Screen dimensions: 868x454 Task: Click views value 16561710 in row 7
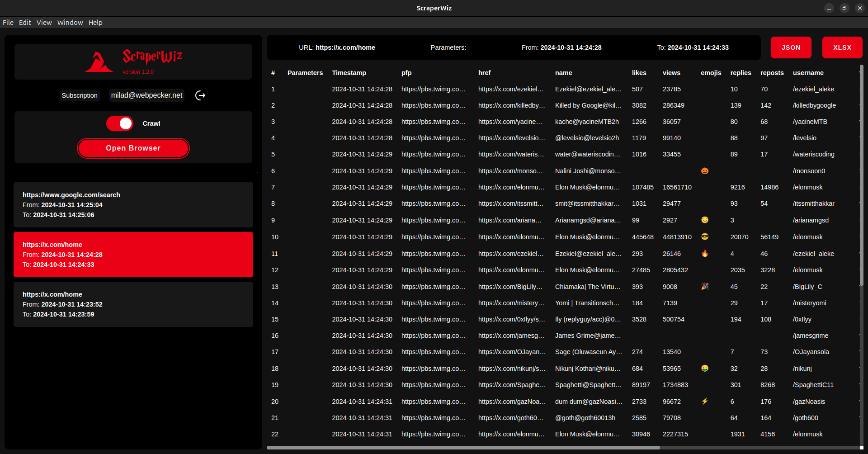[x=677, y=187]
